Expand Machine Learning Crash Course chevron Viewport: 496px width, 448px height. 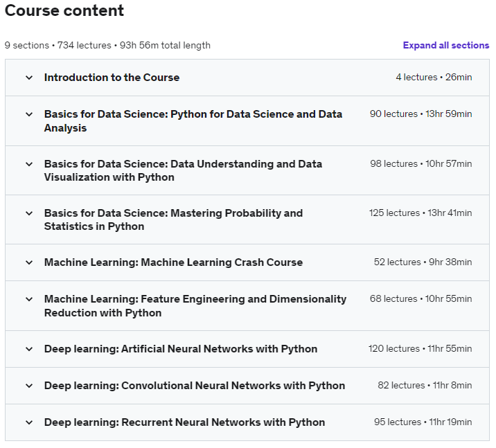[x=29, y=262]
